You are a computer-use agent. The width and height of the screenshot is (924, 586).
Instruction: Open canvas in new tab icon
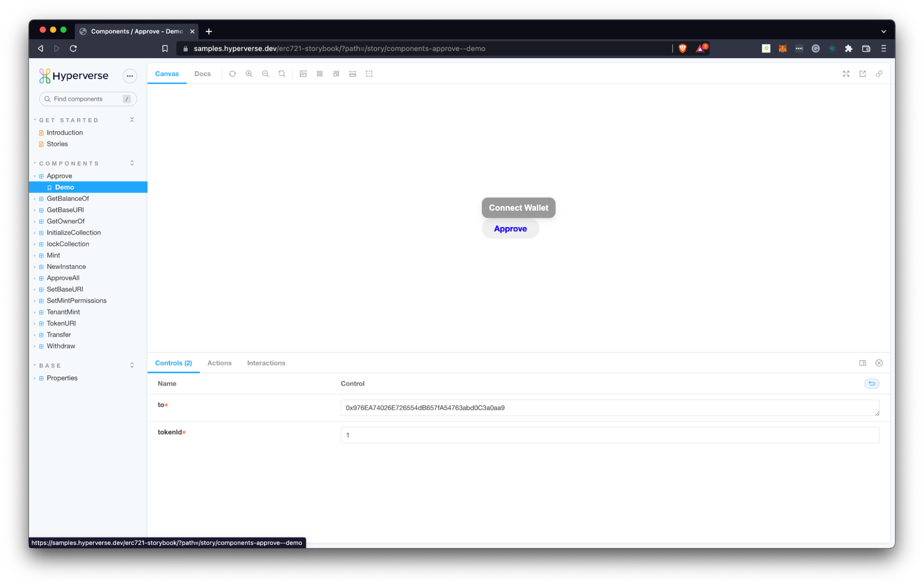point(863,74)
